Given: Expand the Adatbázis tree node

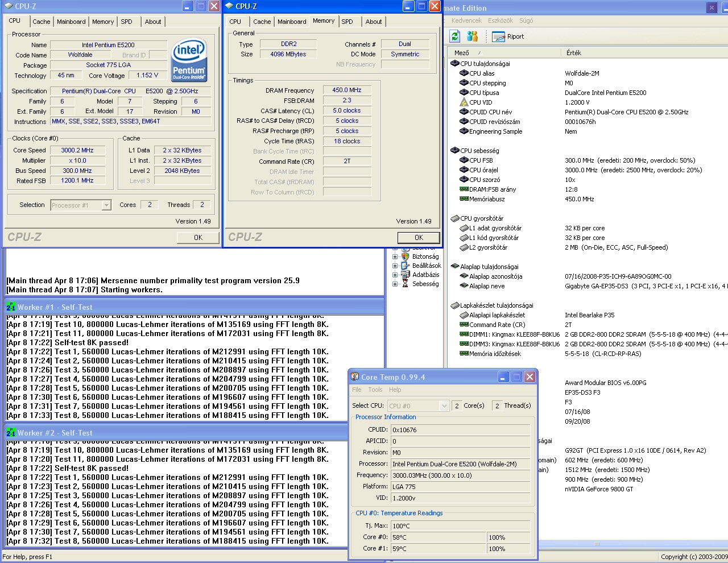Looking at the screenshot, I should point(395,275).
